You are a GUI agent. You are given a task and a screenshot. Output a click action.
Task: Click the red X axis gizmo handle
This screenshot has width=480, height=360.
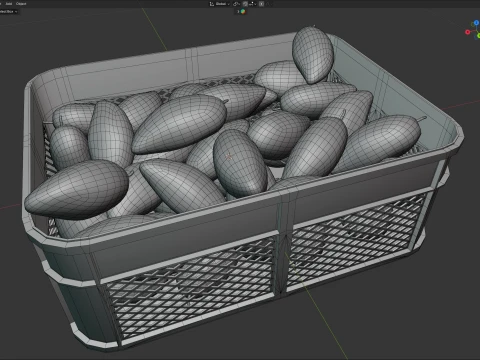point(467,32)
